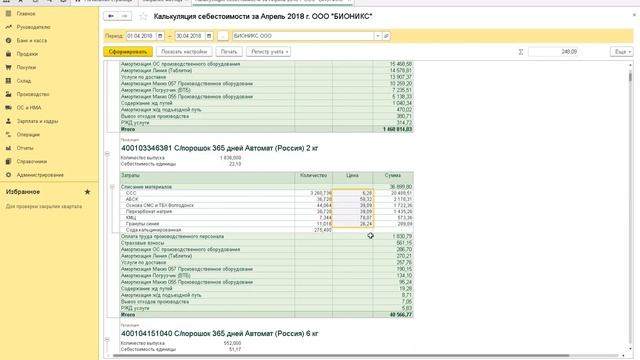Click the Избранное star icon in sidebar
Screen dimensions: 640x360
point(87,192)
